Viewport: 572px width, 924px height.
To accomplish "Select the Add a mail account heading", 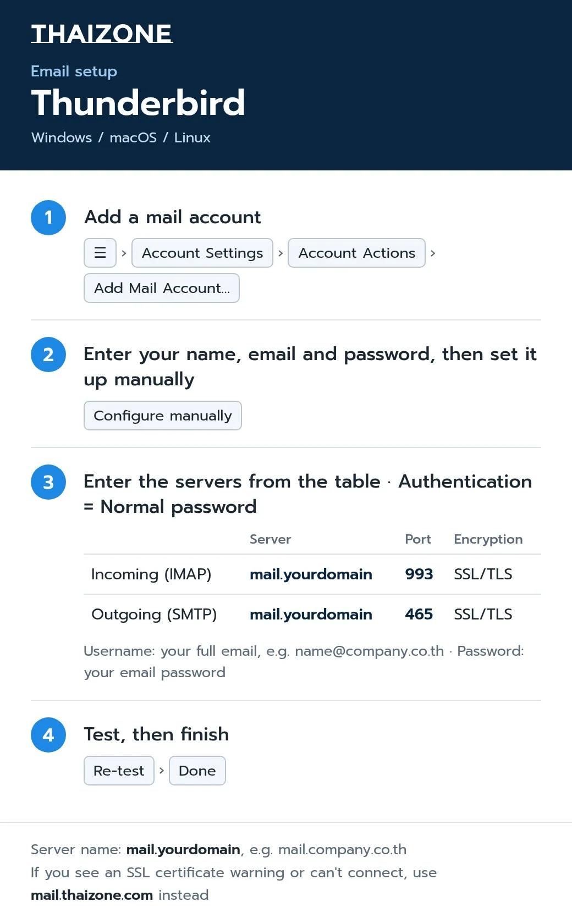I will click(172, 217).
